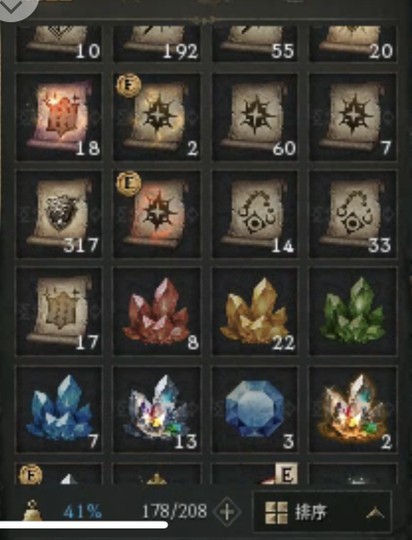Click the weight bag icon beside 41%
The width and height of the screenshot is (412, 540).
[33, 510]
